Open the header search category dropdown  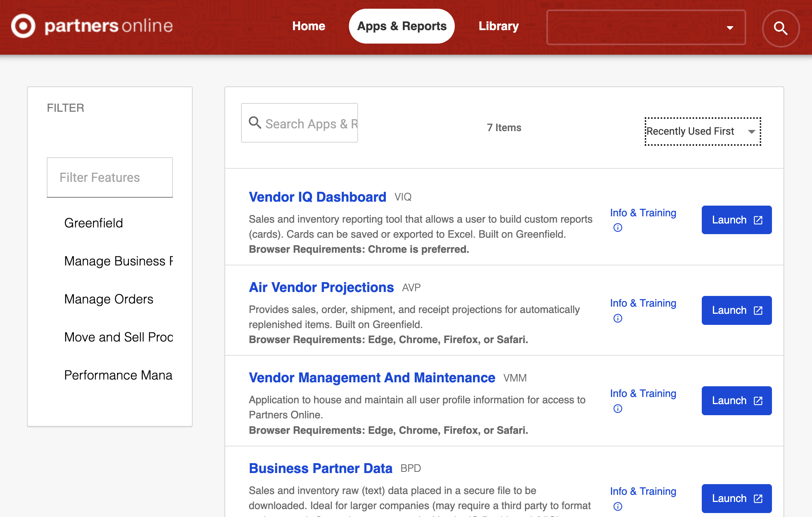730,28
